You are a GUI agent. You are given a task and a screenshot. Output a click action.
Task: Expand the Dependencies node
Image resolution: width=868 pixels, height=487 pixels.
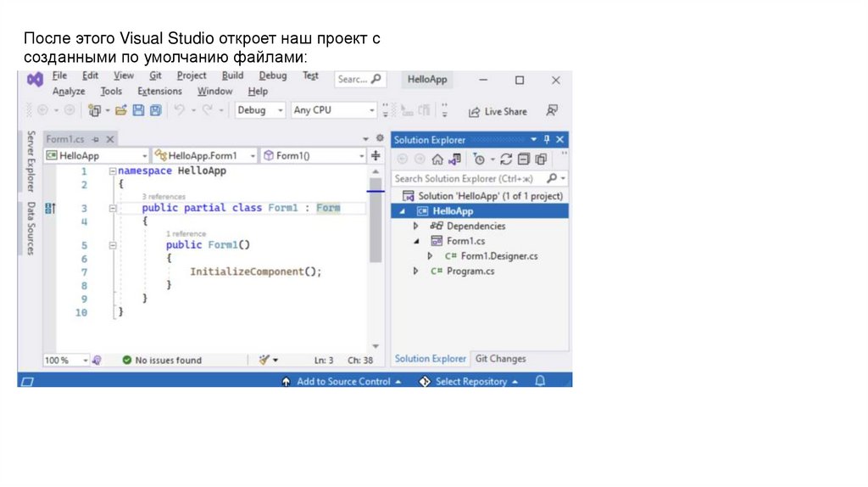415,226
